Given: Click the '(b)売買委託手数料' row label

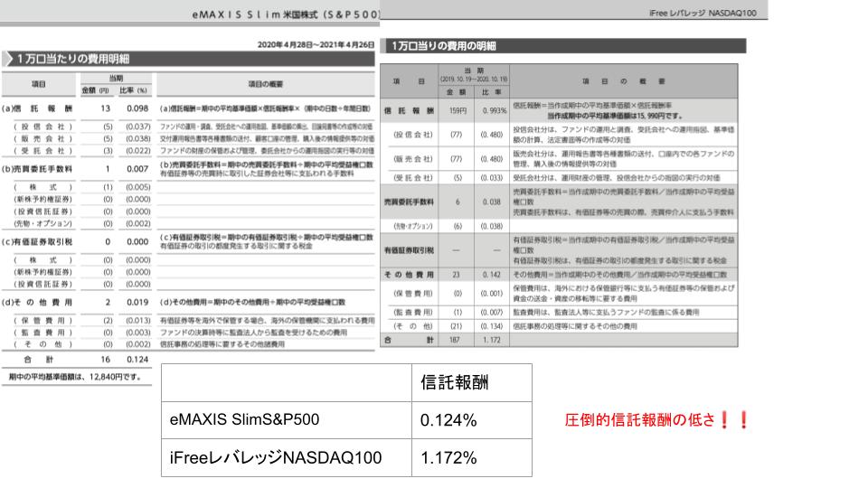Looking at the screenshot, I should coord(38,169).
